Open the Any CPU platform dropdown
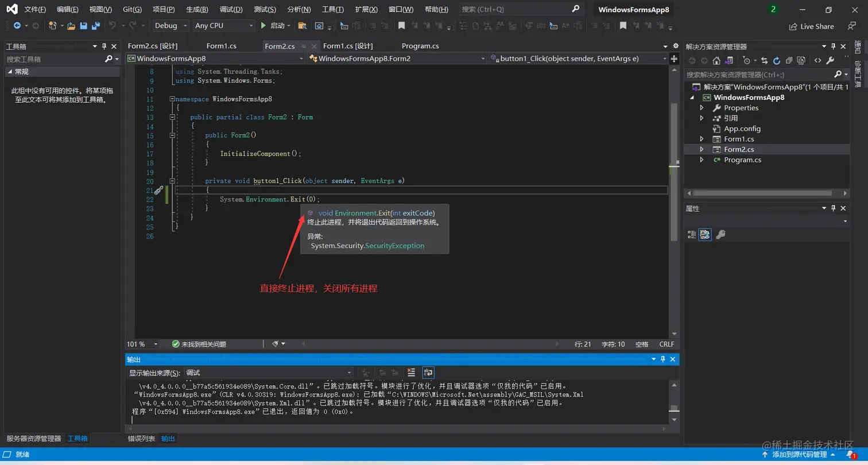 click(224, 25)
